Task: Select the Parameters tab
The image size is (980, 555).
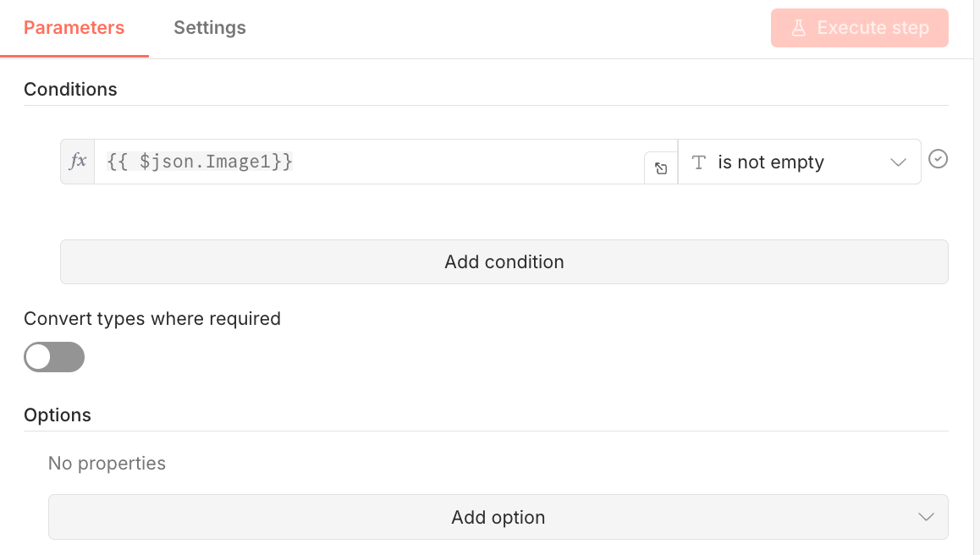Action: pos(74,28)
